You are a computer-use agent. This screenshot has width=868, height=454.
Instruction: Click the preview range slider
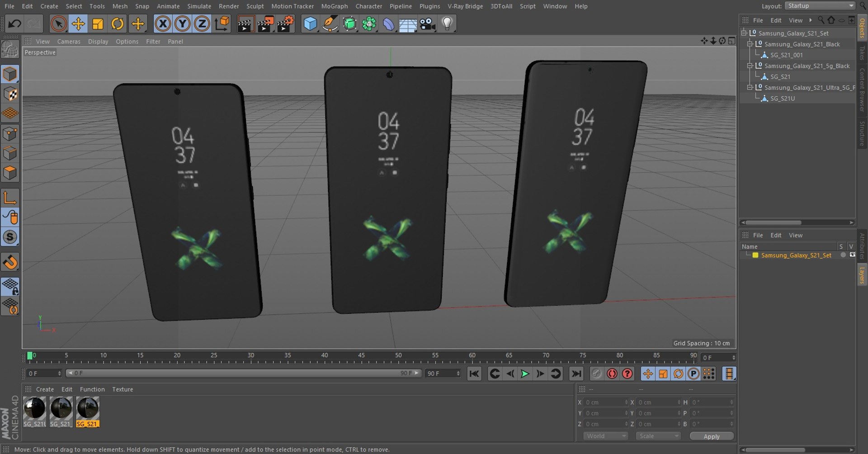point(244,373)
